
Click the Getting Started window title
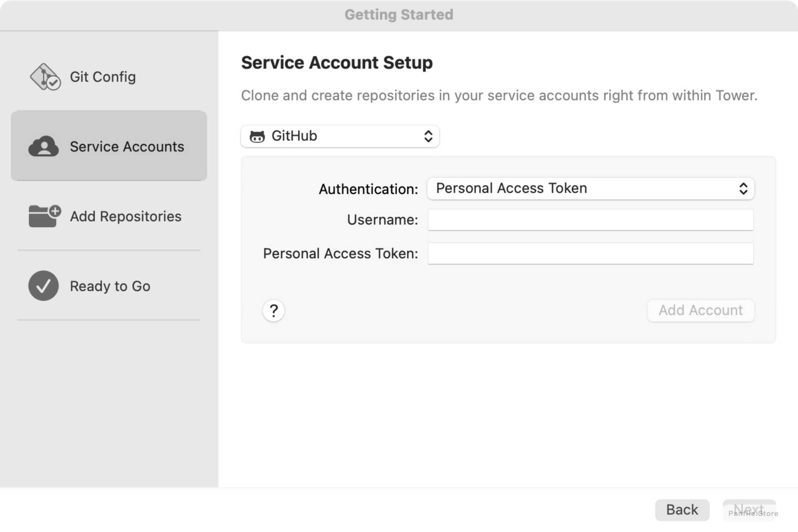pyautogui.click(x=399, y=15)
